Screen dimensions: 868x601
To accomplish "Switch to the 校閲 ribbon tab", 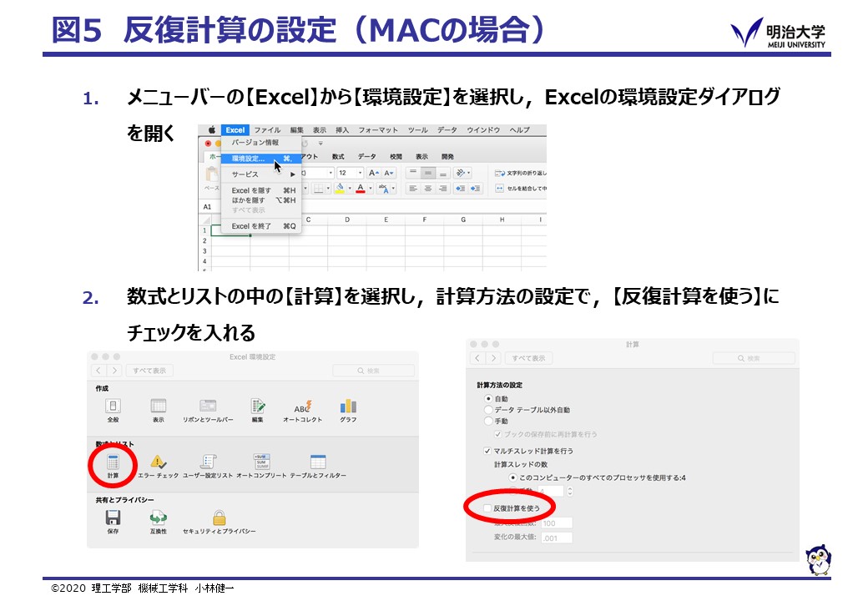I will click(396, 157).
